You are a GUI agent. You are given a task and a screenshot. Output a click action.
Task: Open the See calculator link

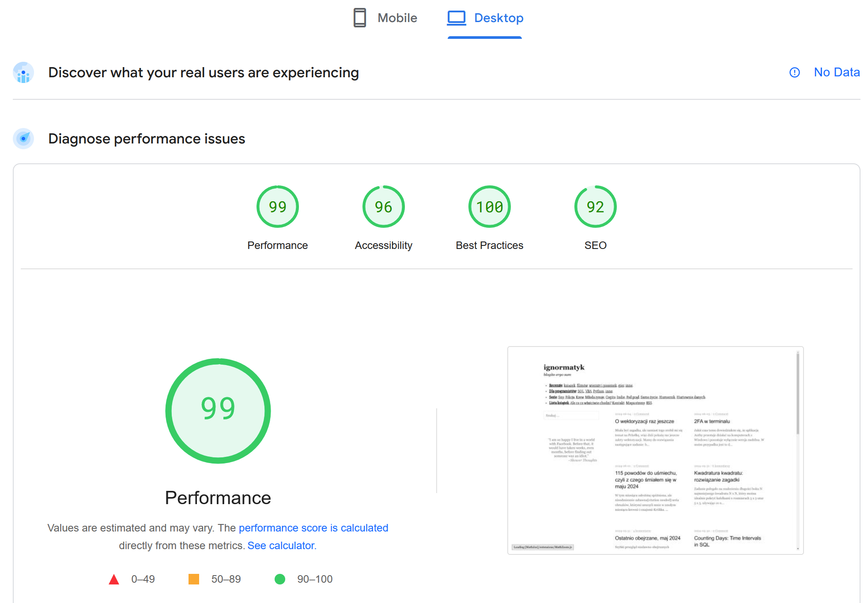[x=282, y=546]
